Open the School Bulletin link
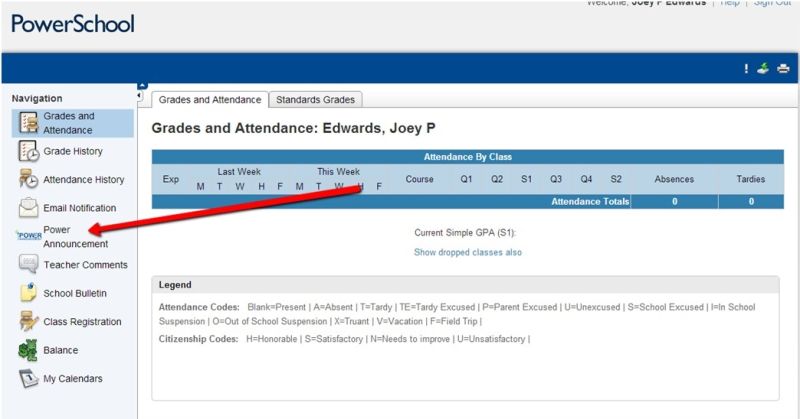The width and height of the screenshot is (800, 419). 75,293
